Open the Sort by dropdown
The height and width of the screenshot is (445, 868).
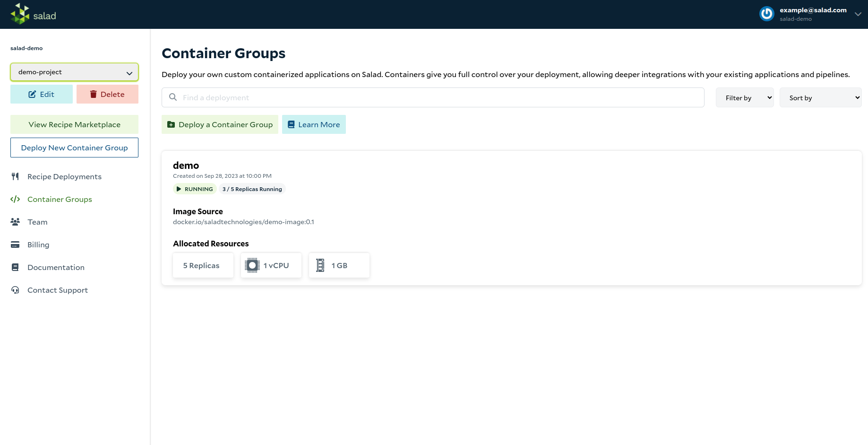pos(820,97)
